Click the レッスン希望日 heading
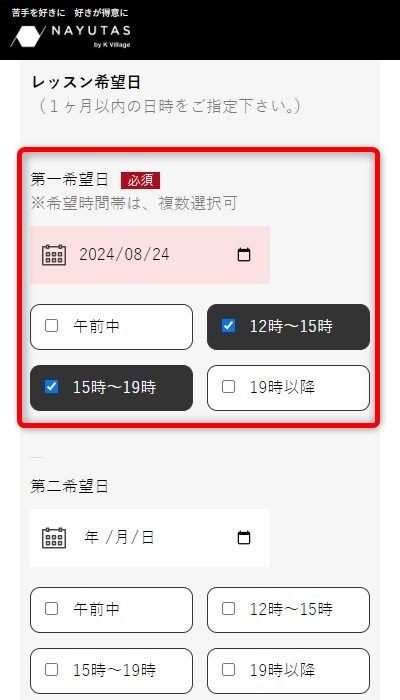The height and width of the screenshot is (700, 400). coord(87,83)
